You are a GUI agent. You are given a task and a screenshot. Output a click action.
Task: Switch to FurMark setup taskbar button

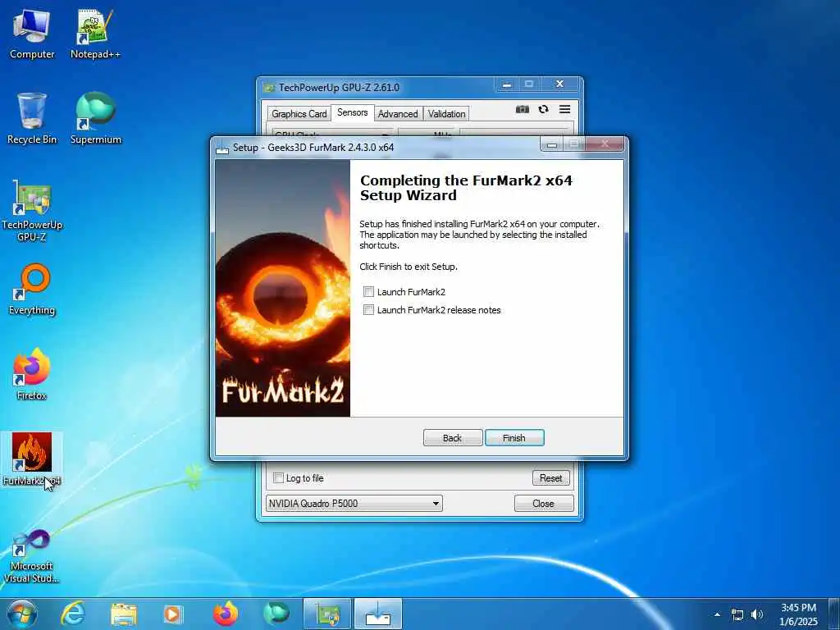click(378, 614)
